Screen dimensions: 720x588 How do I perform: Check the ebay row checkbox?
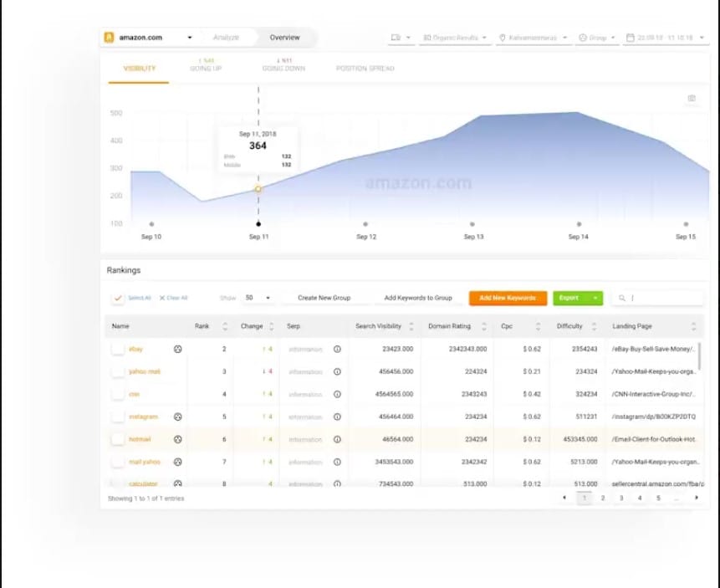point(118,349)
